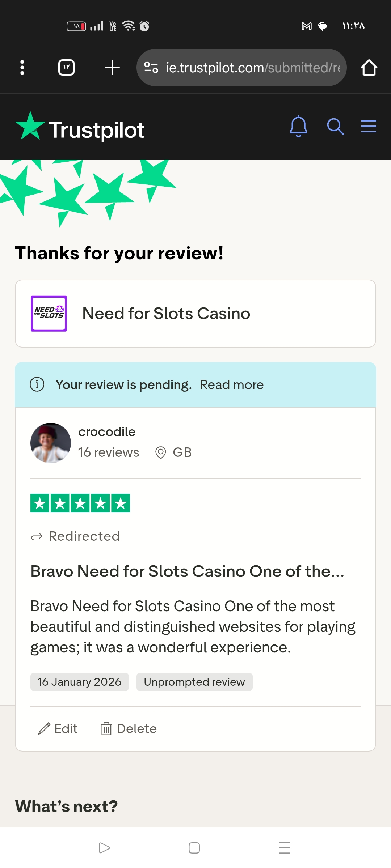Open the tab switcher showing 12 tabs
391x868 pixels.
(x=66, y=68)
